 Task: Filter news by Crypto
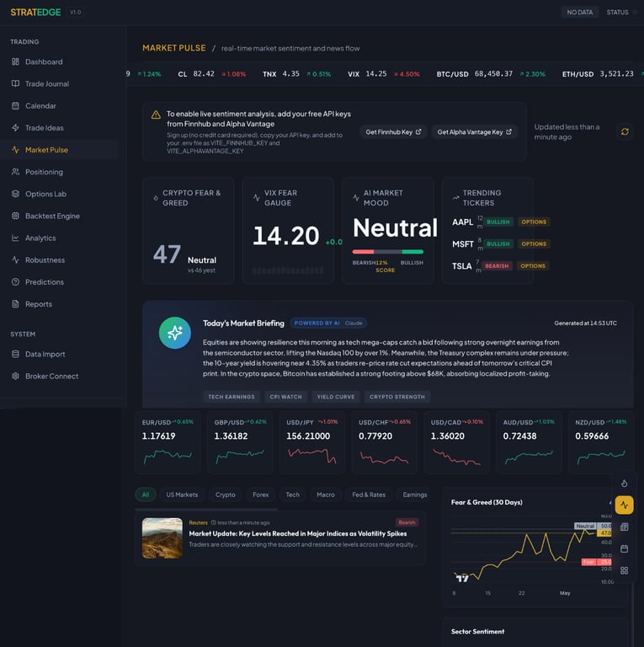pyautogui.click(x=225, y=495)
